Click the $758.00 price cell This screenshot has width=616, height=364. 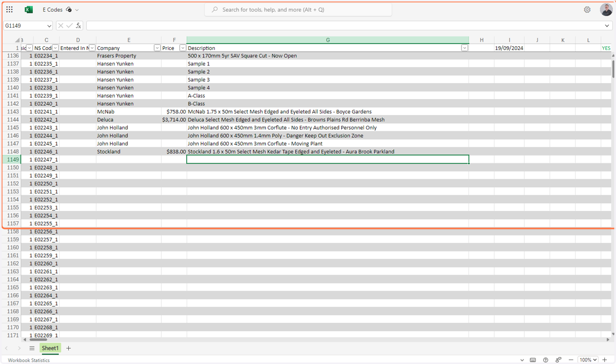pos(174,111)
